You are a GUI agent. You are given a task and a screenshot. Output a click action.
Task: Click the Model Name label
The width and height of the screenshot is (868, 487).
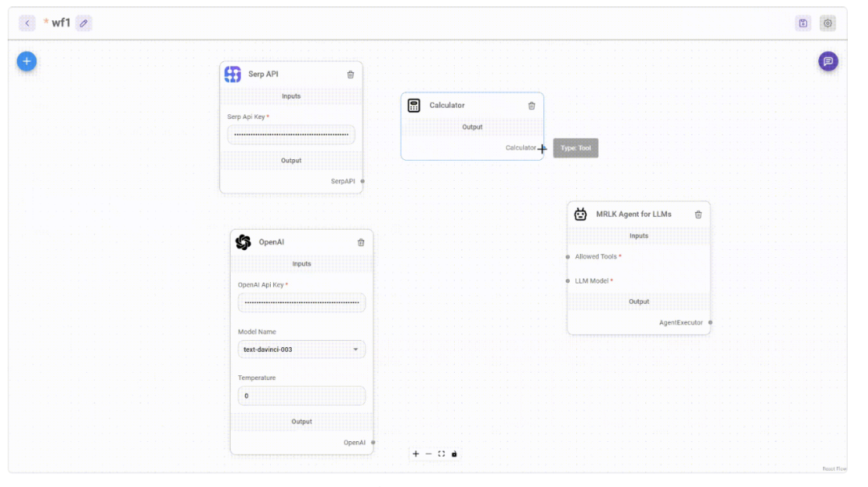pos(257,332)
